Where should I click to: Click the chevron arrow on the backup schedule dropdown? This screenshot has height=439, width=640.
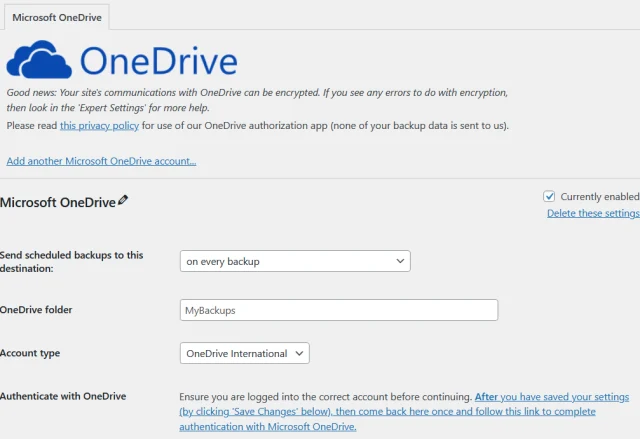(x=400, y=261)
